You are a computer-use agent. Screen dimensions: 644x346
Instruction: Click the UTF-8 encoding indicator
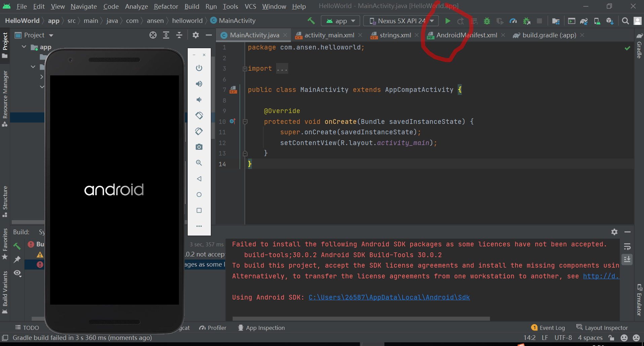pos(563,338)
